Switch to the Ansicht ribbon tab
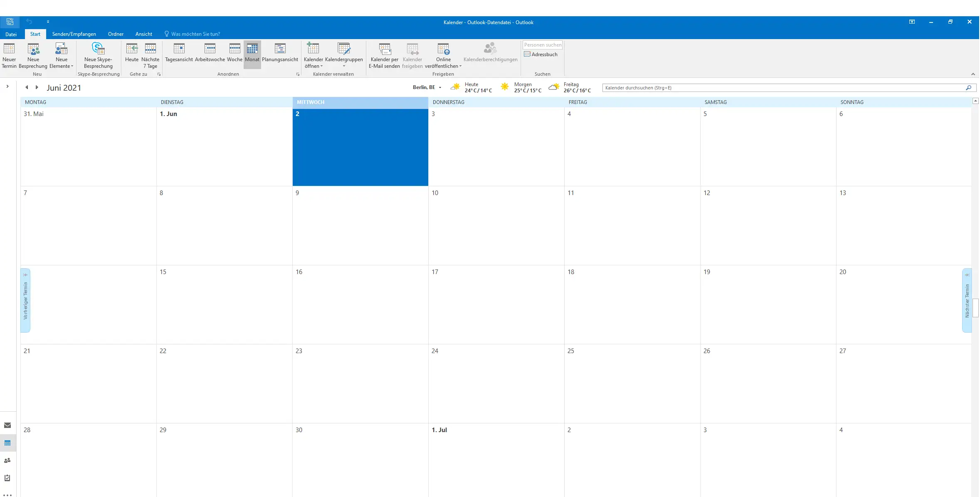Viewport: 980px width, 497px height. (143, 34)
